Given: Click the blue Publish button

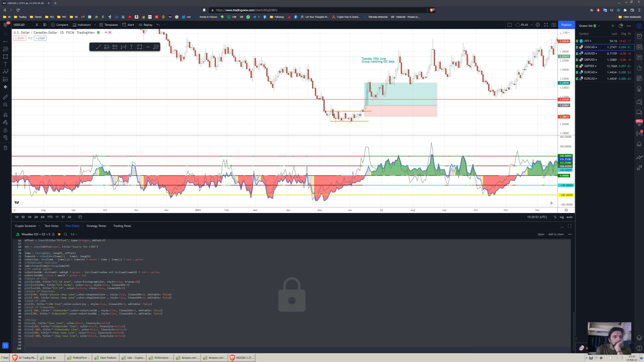Looking at the screenshot, I should coord(566,25).
